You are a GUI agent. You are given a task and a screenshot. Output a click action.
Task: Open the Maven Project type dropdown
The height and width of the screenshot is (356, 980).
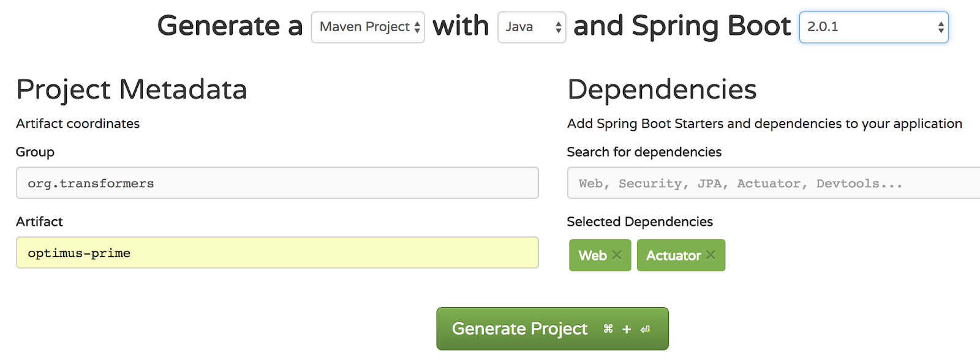point(367,27)
